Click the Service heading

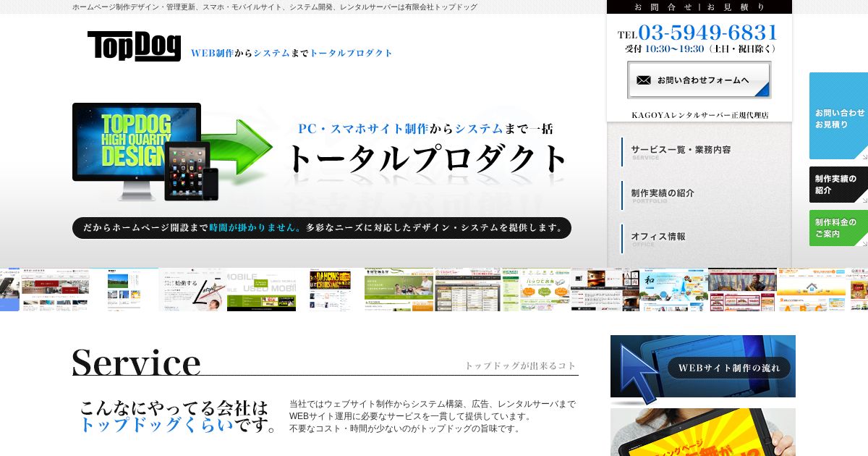click(x=137, y=362)
